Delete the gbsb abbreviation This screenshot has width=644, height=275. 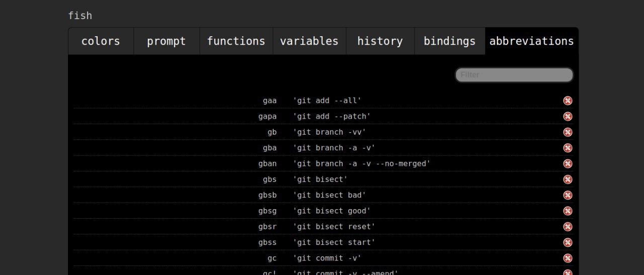coord(568,195)
